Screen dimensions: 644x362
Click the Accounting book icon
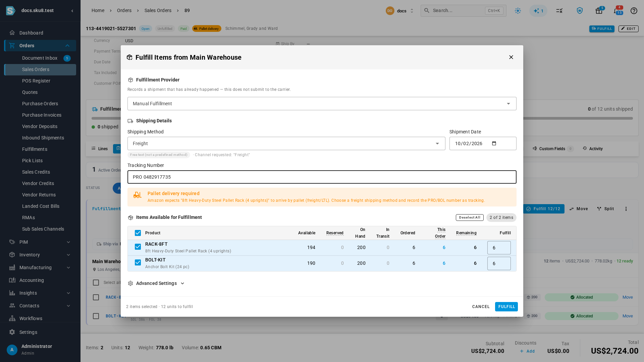pyautogui.click(x=12, y=280)
